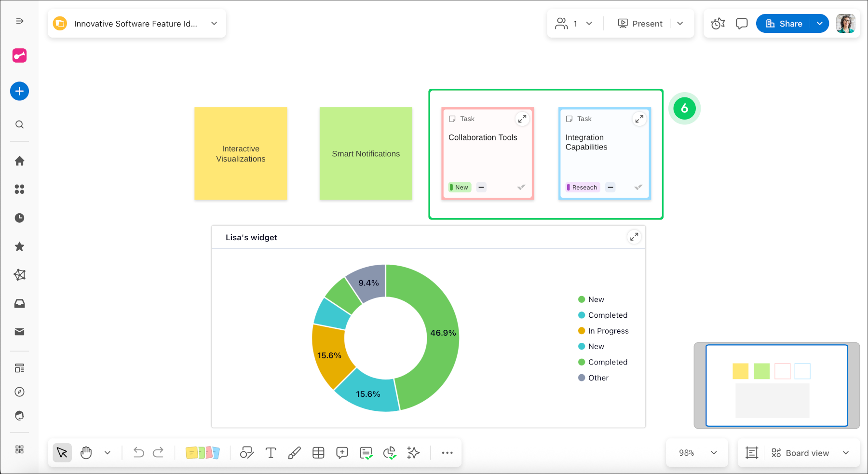Open the timer icon
This screenshot has height=474, width=868.
(x=718, y=24)
